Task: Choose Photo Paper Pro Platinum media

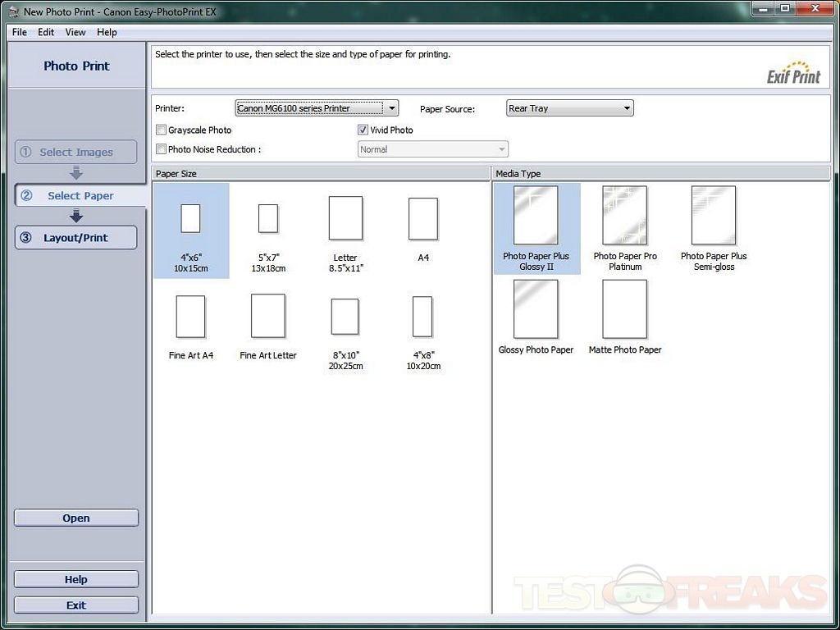Action: [x=625, y=216]
